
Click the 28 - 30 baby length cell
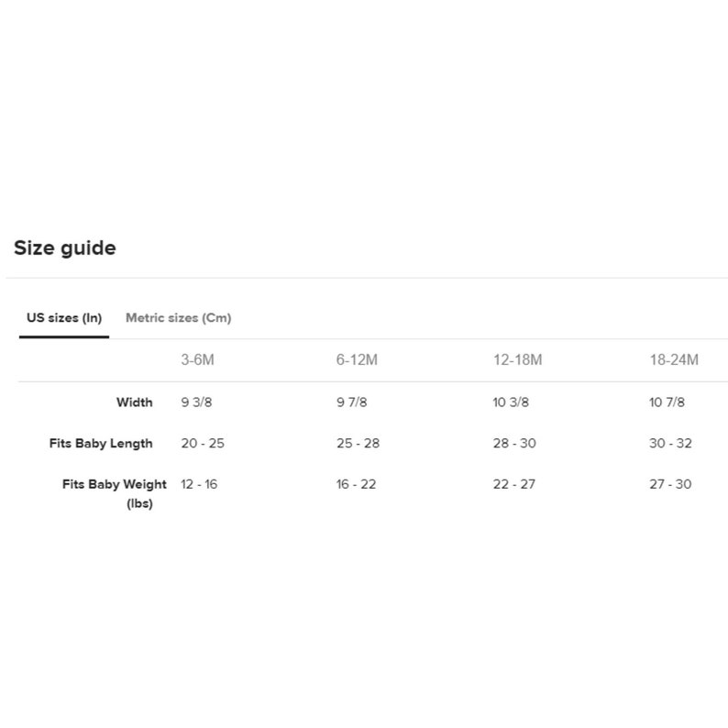point(514,444)
